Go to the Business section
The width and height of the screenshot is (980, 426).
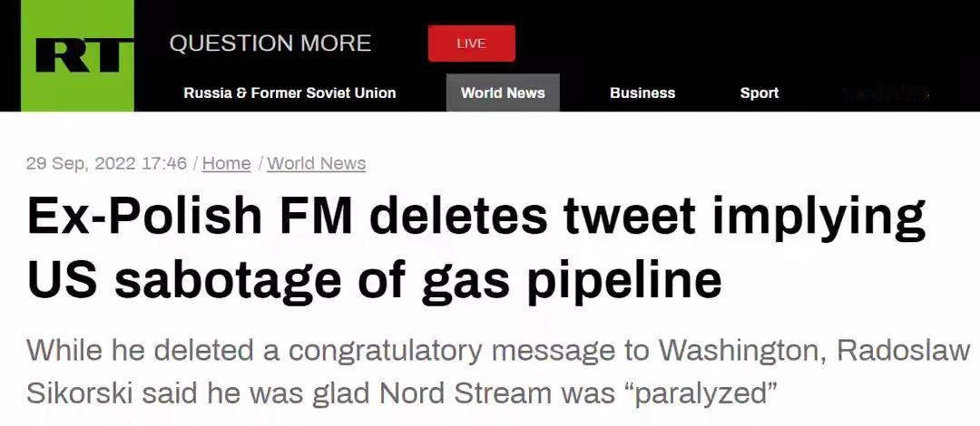(642, 92)
